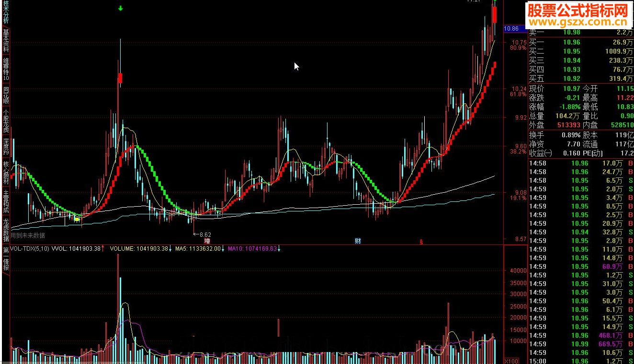
Task: Click the MA5 volume average label
Action: coord(200,249)
